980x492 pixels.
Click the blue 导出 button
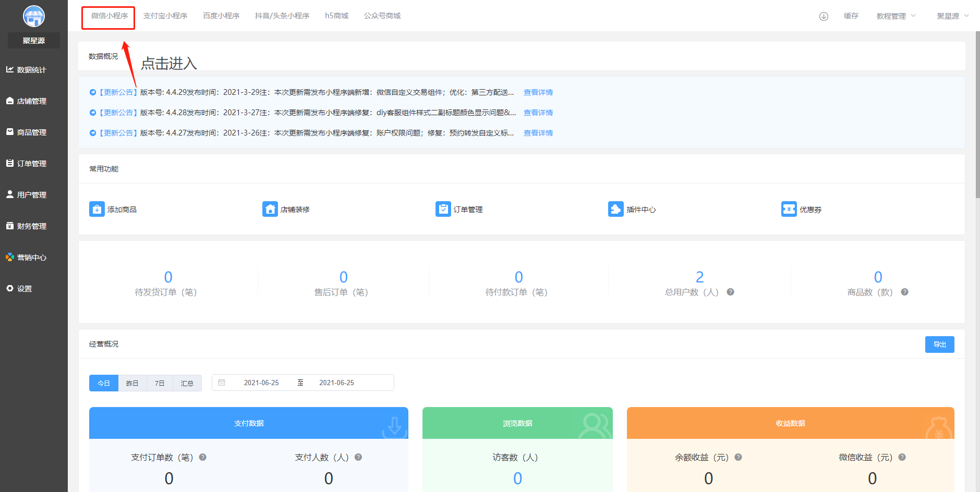pyautogui.click(x=940, y=345)
